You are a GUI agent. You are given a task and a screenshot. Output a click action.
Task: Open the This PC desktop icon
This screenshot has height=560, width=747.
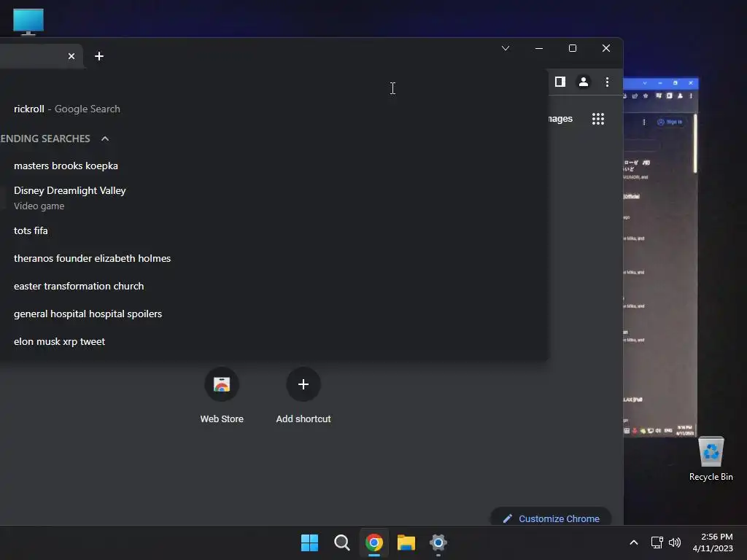point(28,22)
